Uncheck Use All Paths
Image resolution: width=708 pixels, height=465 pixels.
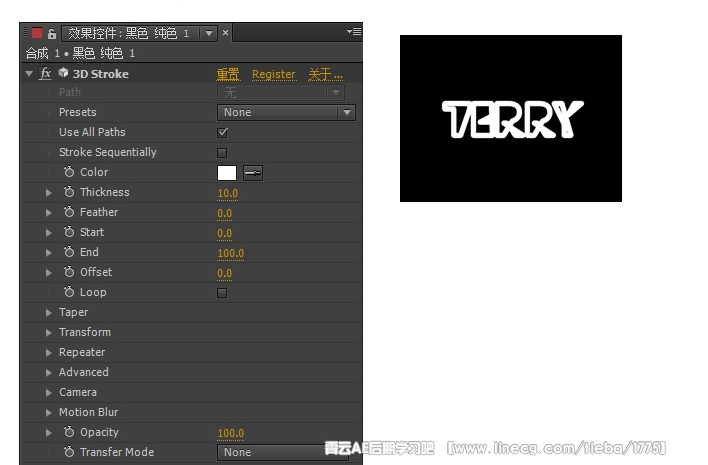222,133
